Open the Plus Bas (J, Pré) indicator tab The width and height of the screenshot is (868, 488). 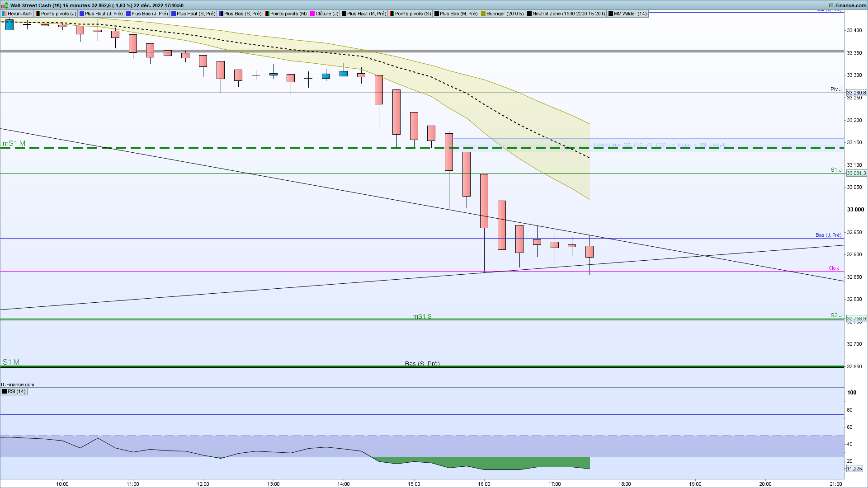[149, 14]
